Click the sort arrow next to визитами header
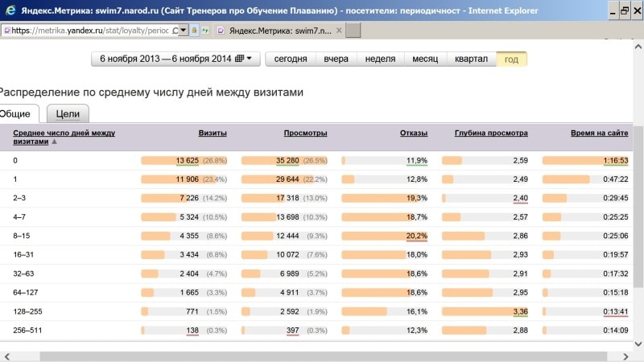This screenshot has width=644, height=362. (55, 142)
